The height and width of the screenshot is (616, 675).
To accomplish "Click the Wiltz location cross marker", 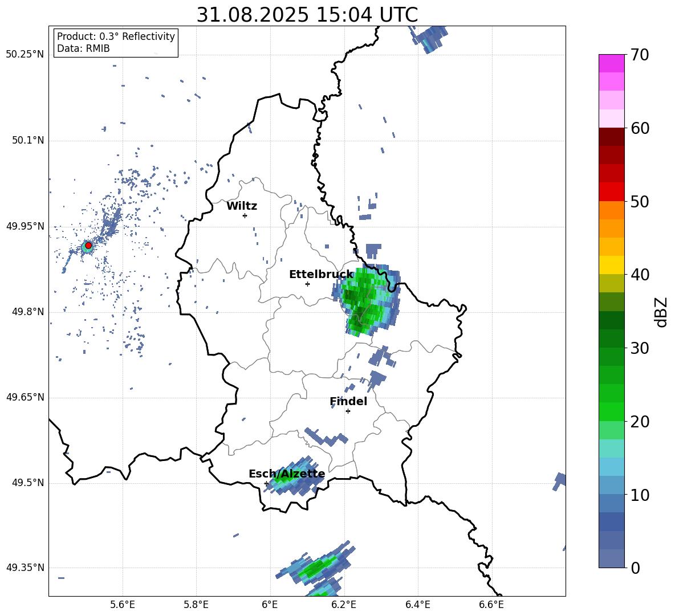I will click(x=245, y=215).
